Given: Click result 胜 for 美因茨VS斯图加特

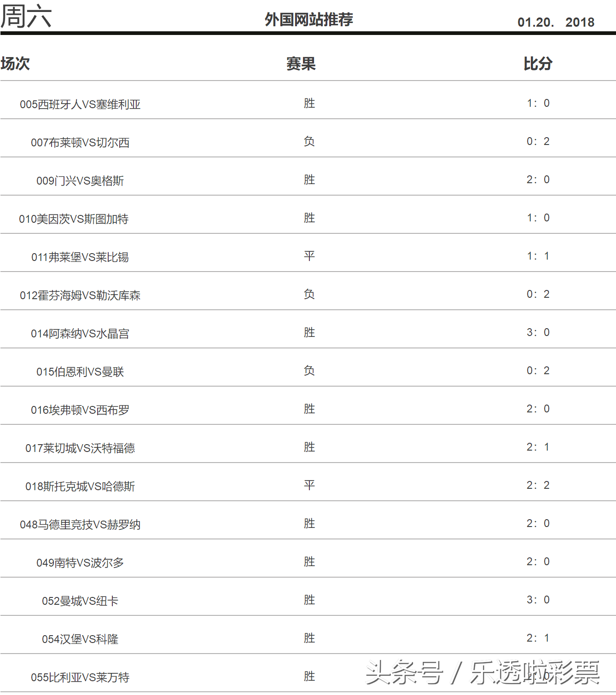Looking at the screenshot, I should point(309,218).
